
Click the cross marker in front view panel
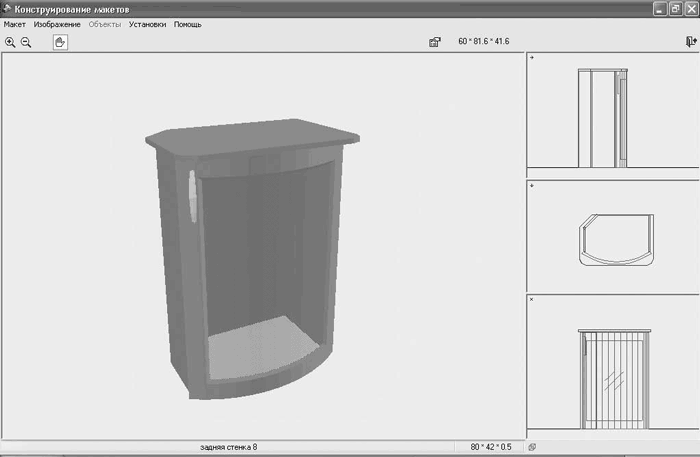[532, 299]
